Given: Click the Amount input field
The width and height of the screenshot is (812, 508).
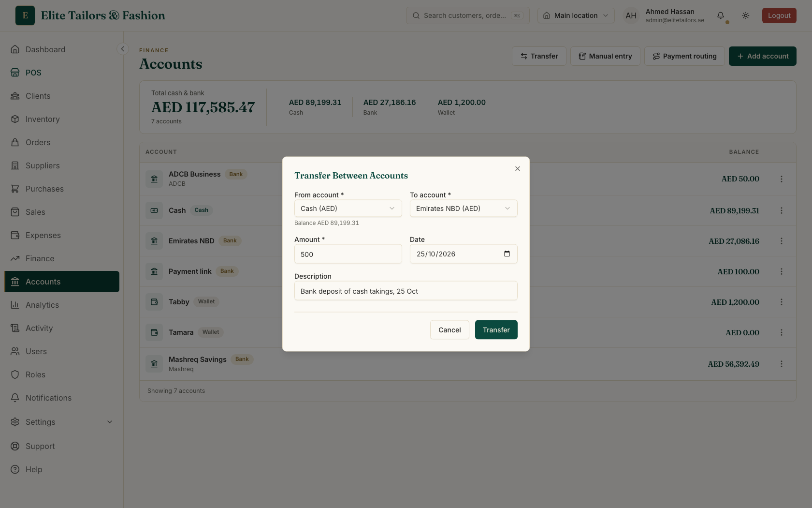Looking at the screenshot, I should pos(348,254).
